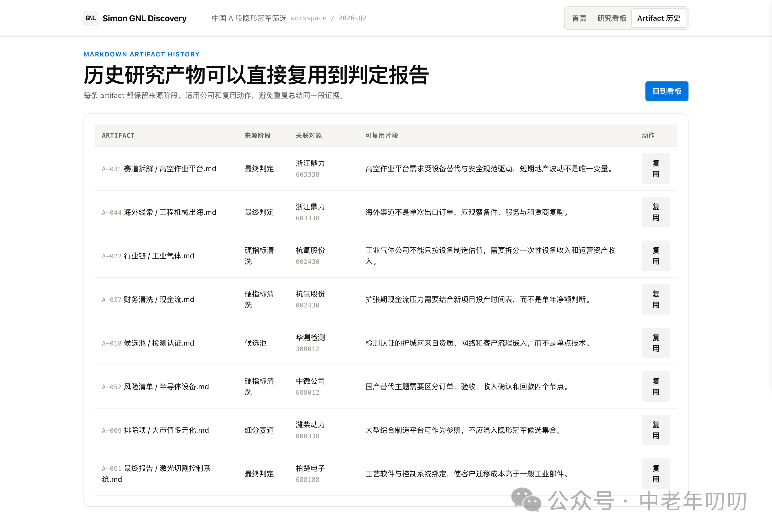Click 复用 for A-052 风险清单 row
The width and height of the screenshot is (772, 532).
tap(656, 387)
